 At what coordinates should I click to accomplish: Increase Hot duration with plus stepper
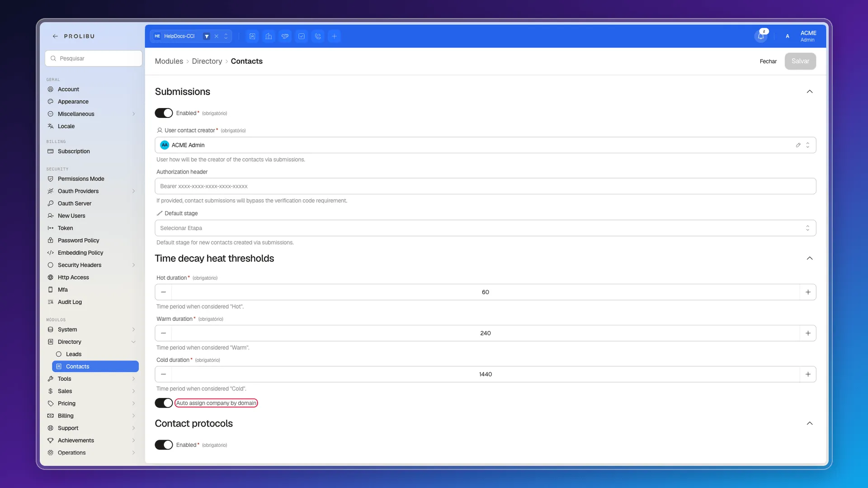coord(808,292)
